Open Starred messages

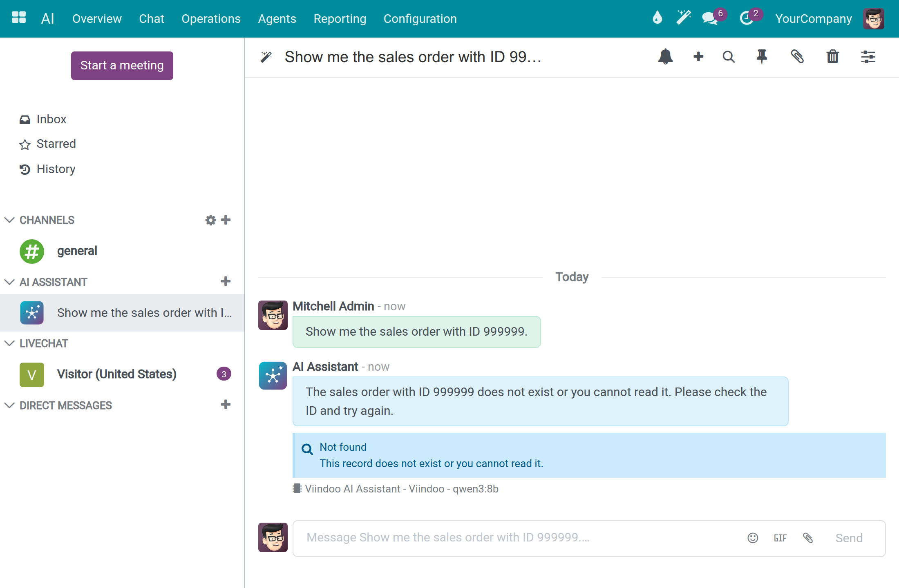tap(47, 144)
